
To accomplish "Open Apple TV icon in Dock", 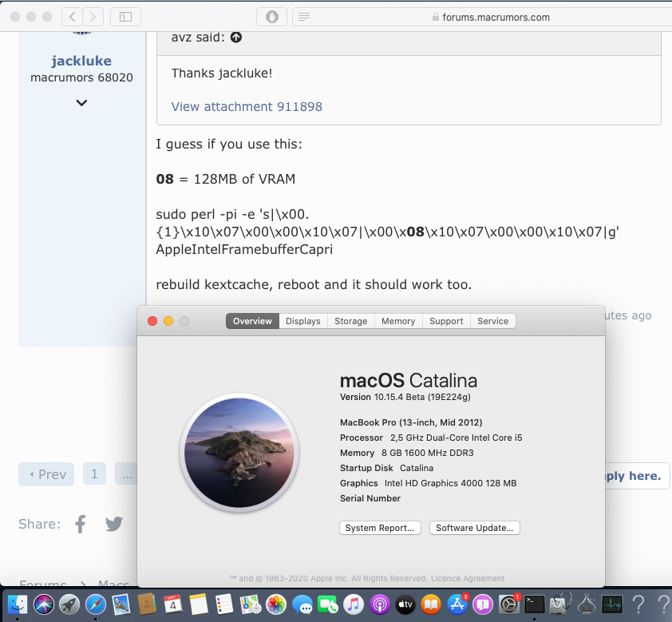I will click(x=405, y=604).
